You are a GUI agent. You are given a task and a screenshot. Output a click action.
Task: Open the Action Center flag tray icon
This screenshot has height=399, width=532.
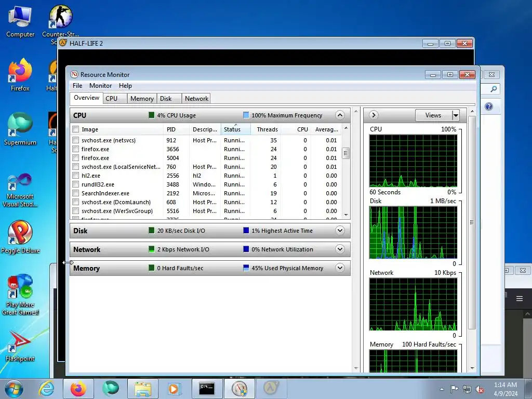tap(454, 389)
